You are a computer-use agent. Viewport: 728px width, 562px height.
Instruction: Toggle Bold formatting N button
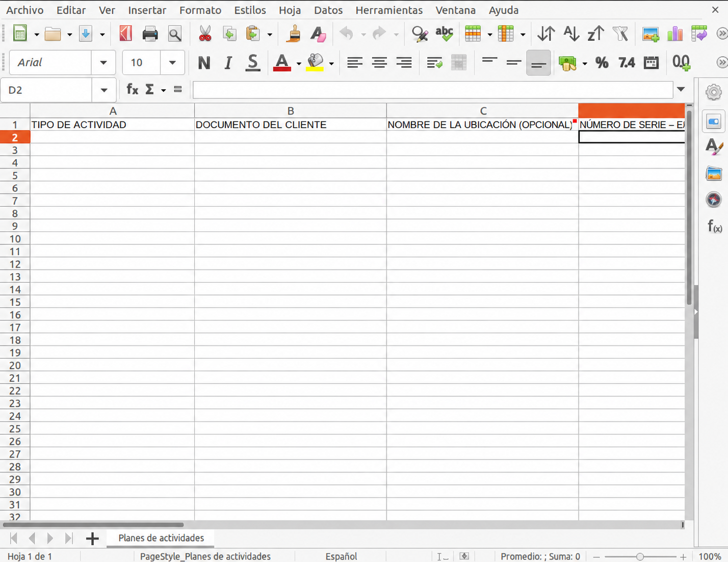(204, 63)
